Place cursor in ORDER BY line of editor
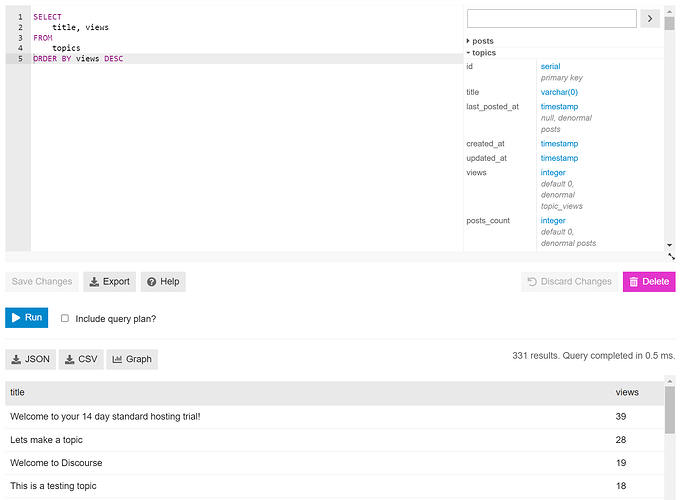 pos(247,59)
